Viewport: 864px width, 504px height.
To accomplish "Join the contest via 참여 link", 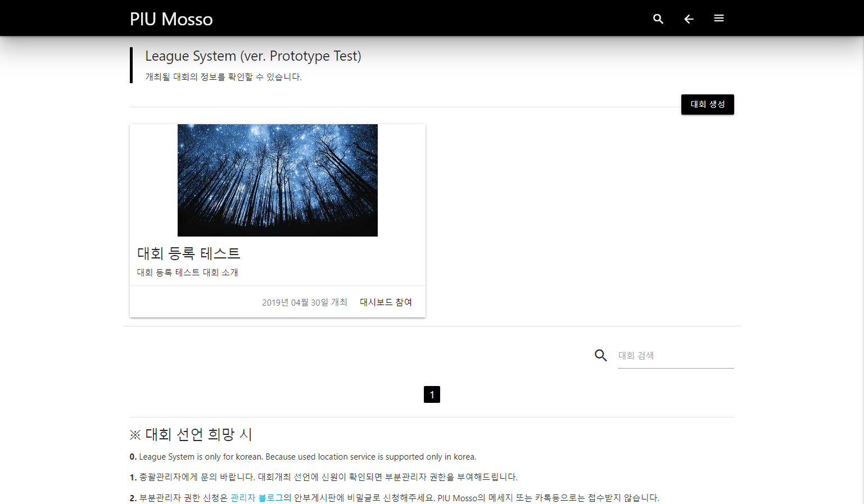I will [x=404, y=302].
